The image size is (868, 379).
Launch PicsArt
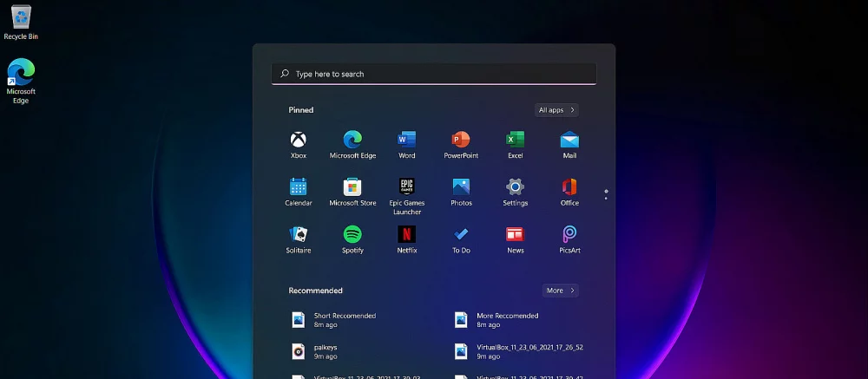pyautogui.click(x=569, y=240)
